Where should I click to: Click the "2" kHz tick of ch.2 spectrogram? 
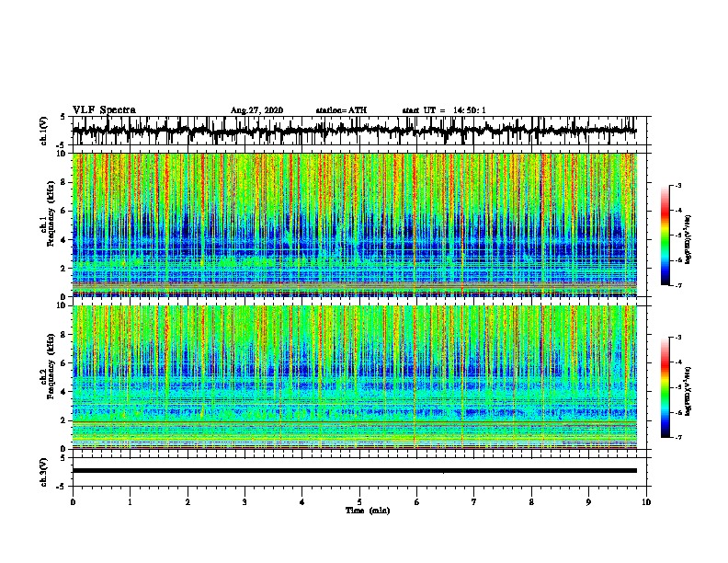pyautogui.click(x=63, y=420)
